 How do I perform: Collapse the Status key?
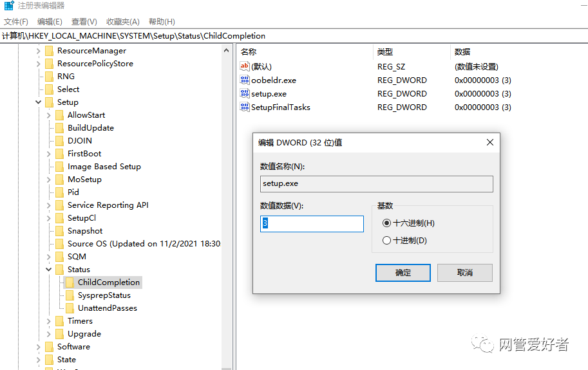tap(48, 269)
